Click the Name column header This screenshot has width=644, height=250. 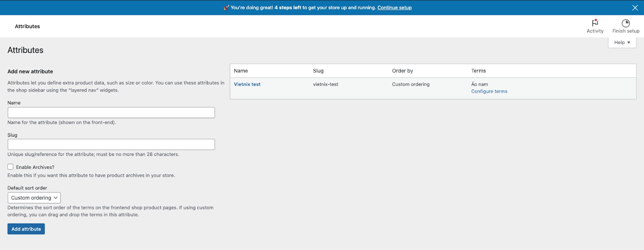tap(241, 71)
